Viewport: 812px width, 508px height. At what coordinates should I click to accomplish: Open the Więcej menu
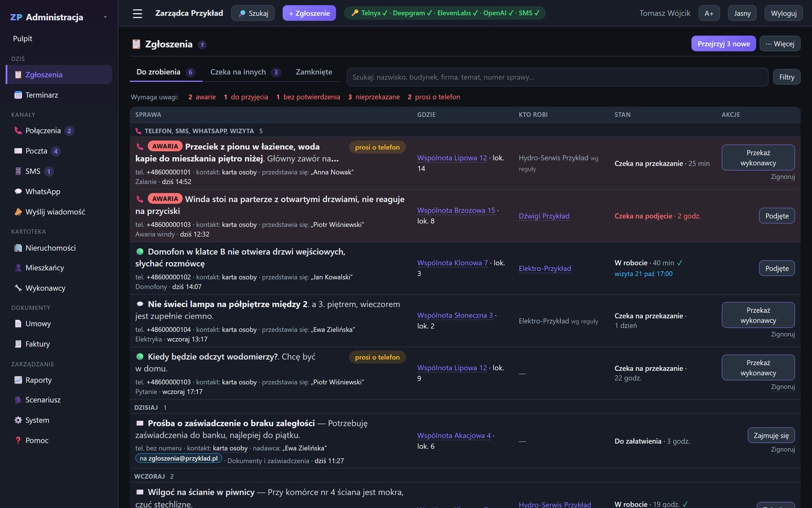[780, 44]
